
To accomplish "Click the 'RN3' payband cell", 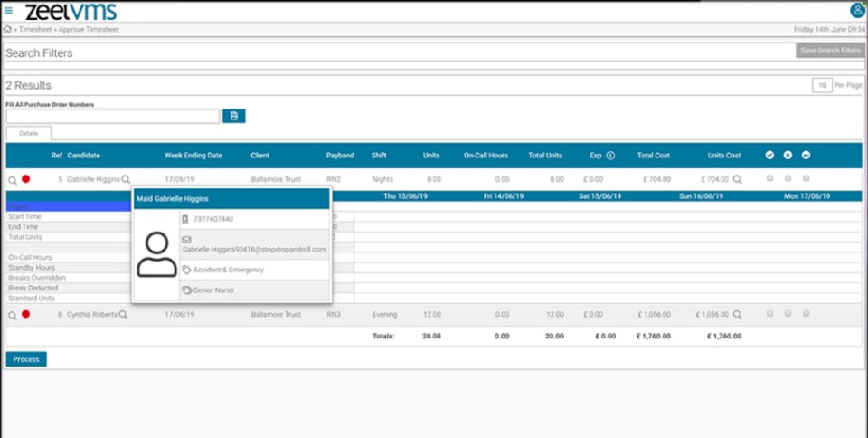I will click(x=335, y=315).
